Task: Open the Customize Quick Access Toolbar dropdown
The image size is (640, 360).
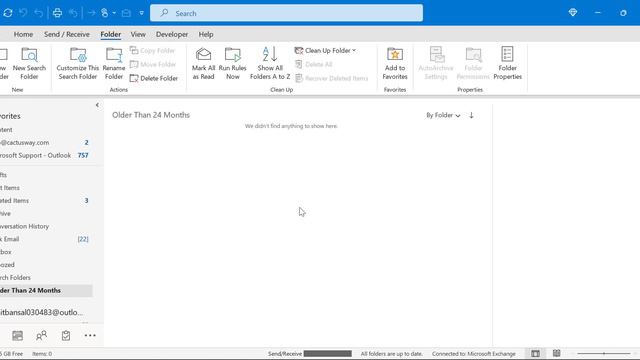Action: (x=141, y=13)
